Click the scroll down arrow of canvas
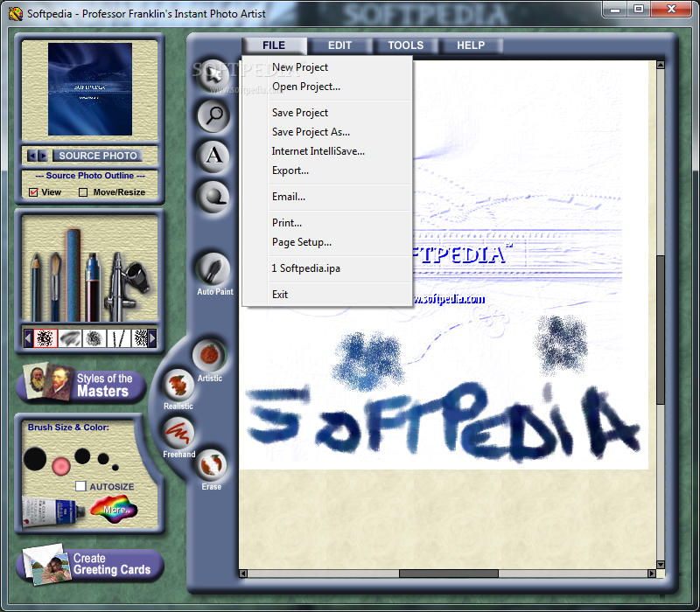The width and height of the screenshot is (700, 612). [x=661, y=564]
